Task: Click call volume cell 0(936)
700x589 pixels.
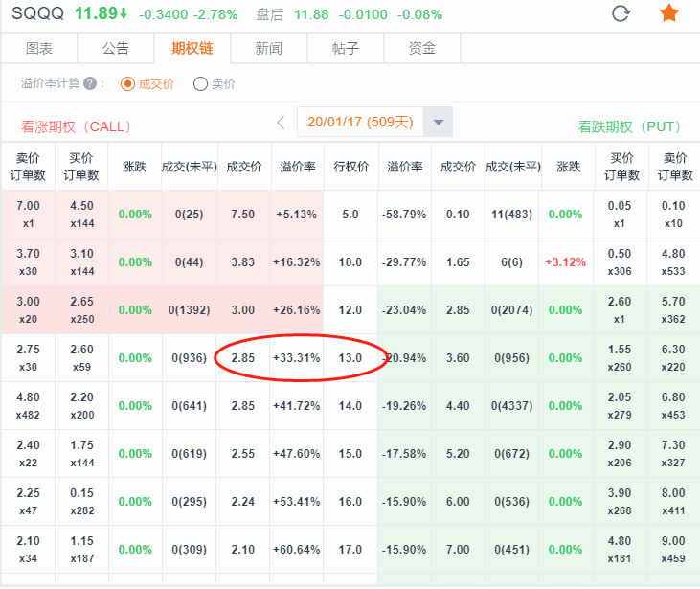Action: (x=190, y=357)
